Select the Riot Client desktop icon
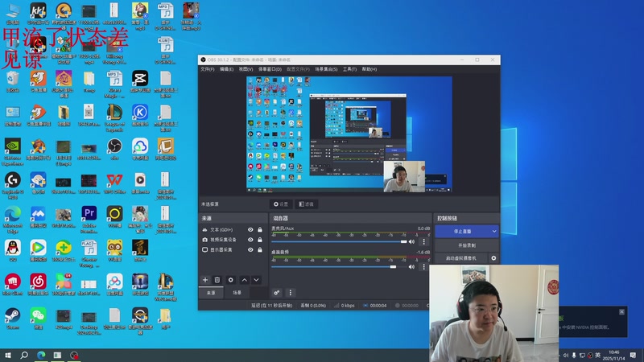 [x=12, y=285]
